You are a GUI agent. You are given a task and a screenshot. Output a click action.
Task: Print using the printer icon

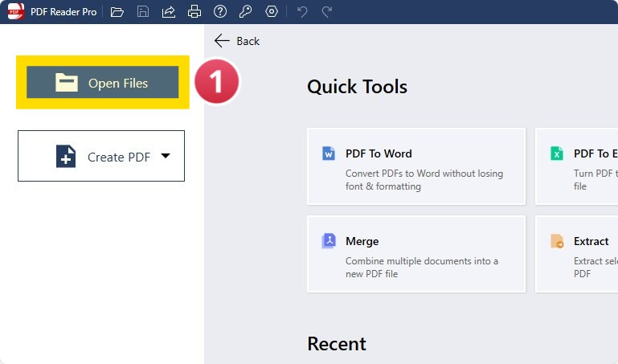tap(194, 12)
